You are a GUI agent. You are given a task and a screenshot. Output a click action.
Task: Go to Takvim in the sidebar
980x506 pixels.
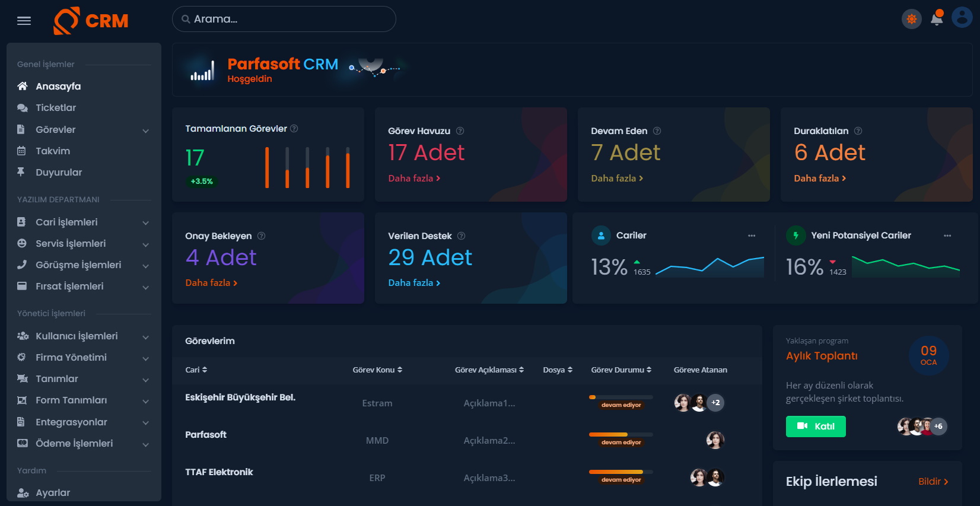(x=53, y=151)
